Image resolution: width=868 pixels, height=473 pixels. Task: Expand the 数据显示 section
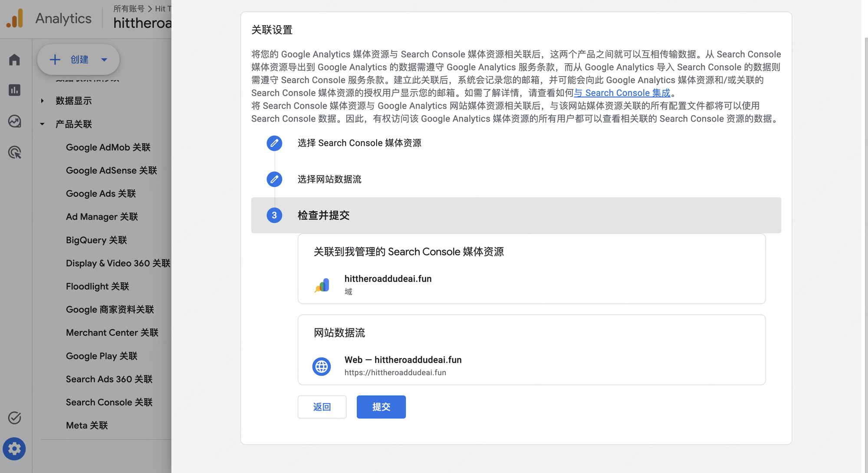42,101
